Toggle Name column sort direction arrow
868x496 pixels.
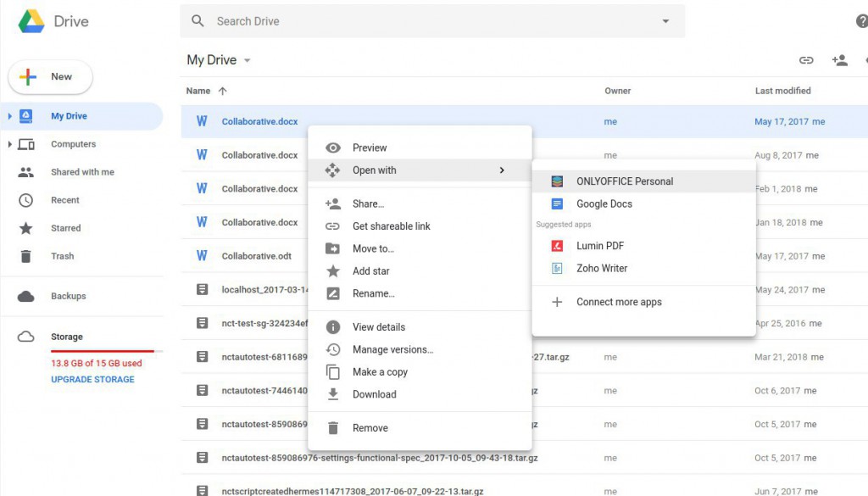223,91
